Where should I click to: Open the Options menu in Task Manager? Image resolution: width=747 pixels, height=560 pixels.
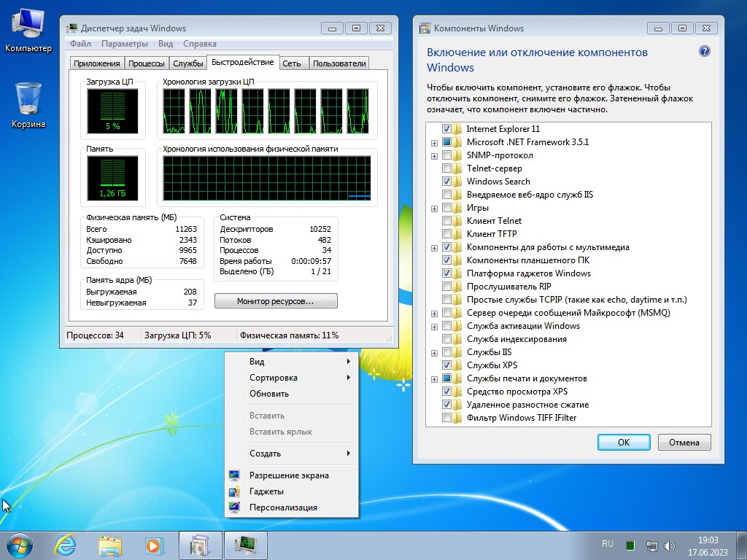pyautogui.click(x=125, y=44)
